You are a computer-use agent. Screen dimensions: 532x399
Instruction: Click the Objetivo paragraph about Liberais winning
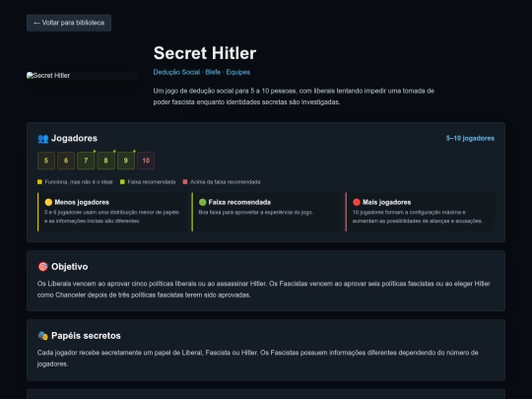[x=264, y=289]
